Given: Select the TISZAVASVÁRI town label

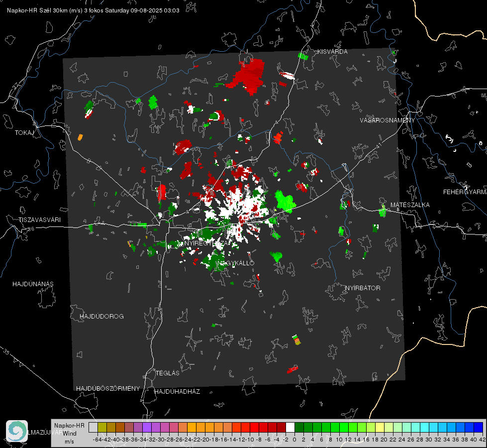Looking at the screenshot, I should (x=39, y=220).
